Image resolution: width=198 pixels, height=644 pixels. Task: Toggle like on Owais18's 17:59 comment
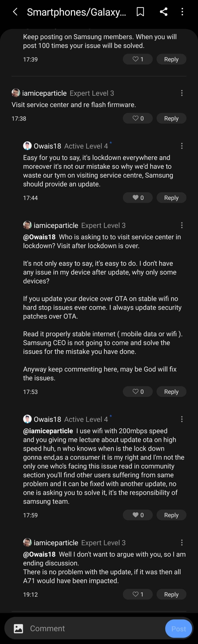coord(137,515)
